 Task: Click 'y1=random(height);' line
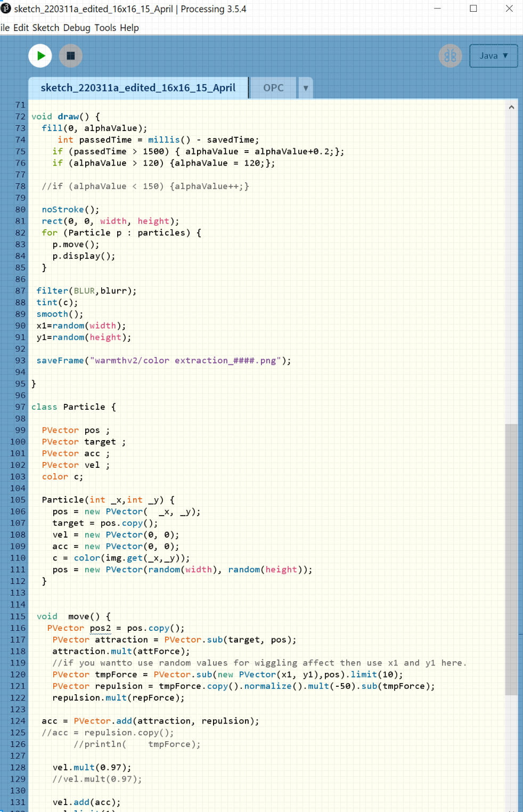coord(84,338)
